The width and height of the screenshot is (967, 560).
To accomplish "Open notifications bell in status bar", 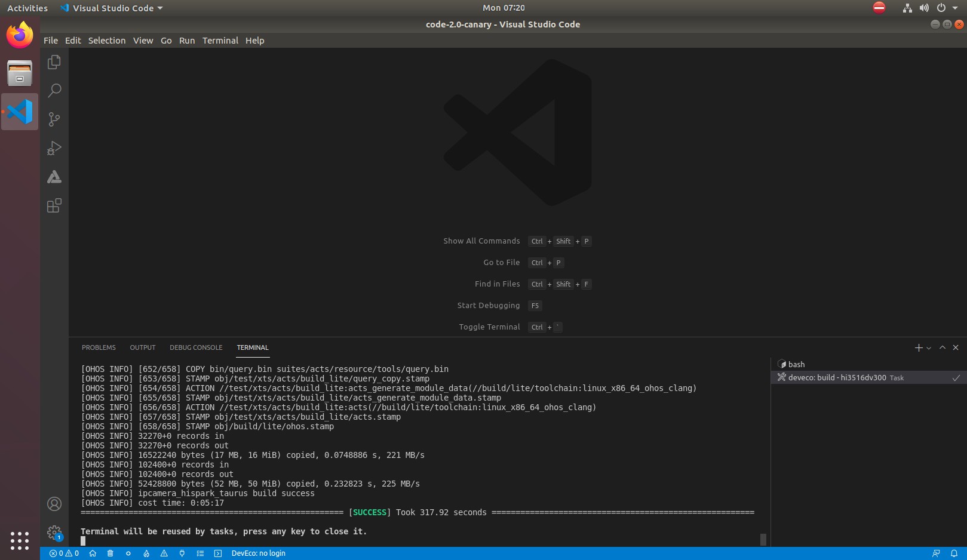I will [954, 553].
